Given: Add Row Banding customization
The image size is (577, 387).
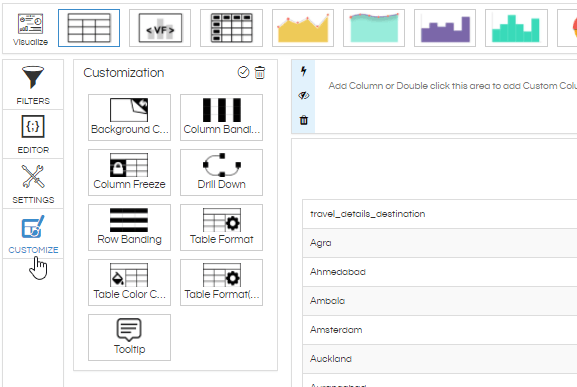Looking at the screenshot, I should click(x=130, y=227).
